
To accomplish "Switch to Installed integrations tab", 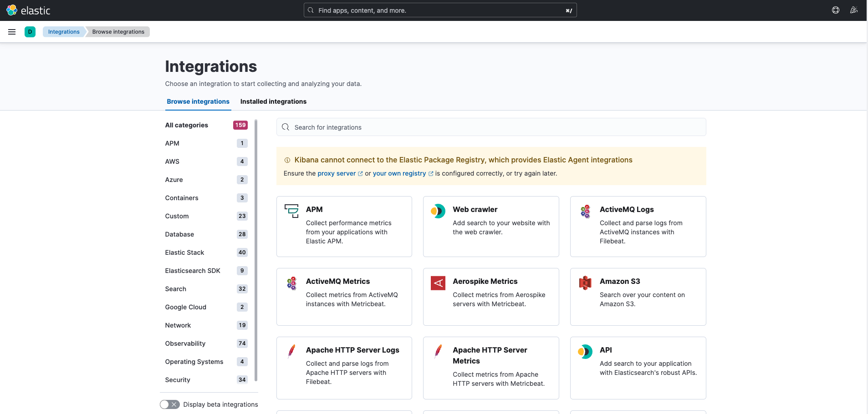I will [273, 101].
